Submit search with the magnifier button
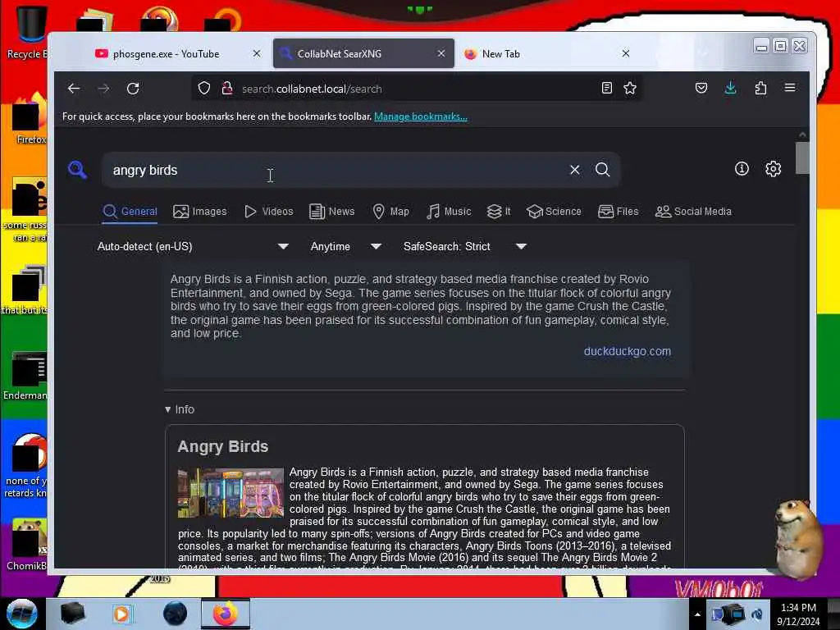 tap(603, 170)
